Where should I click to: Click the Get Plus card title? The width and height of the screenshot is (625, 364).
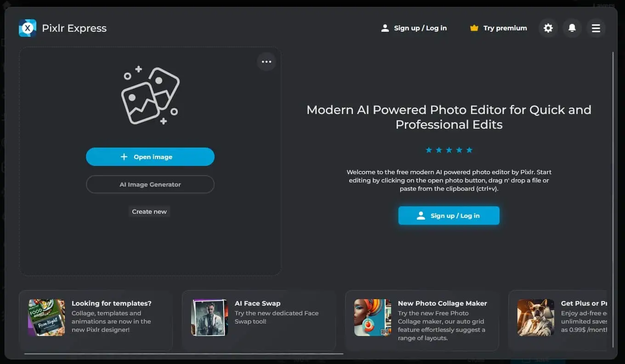click(584, 303)
